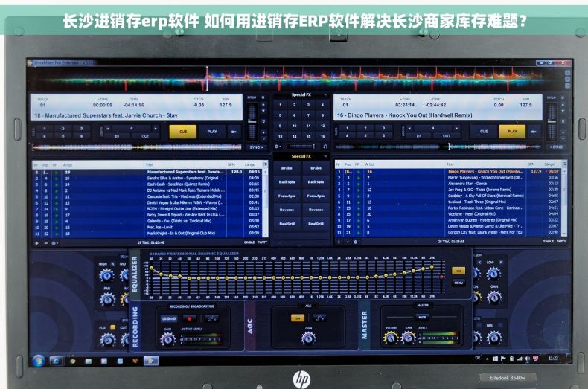
Task: Click the yellow PLAY button on right deck
Action: pyautogui.click(x=512, y=132)
